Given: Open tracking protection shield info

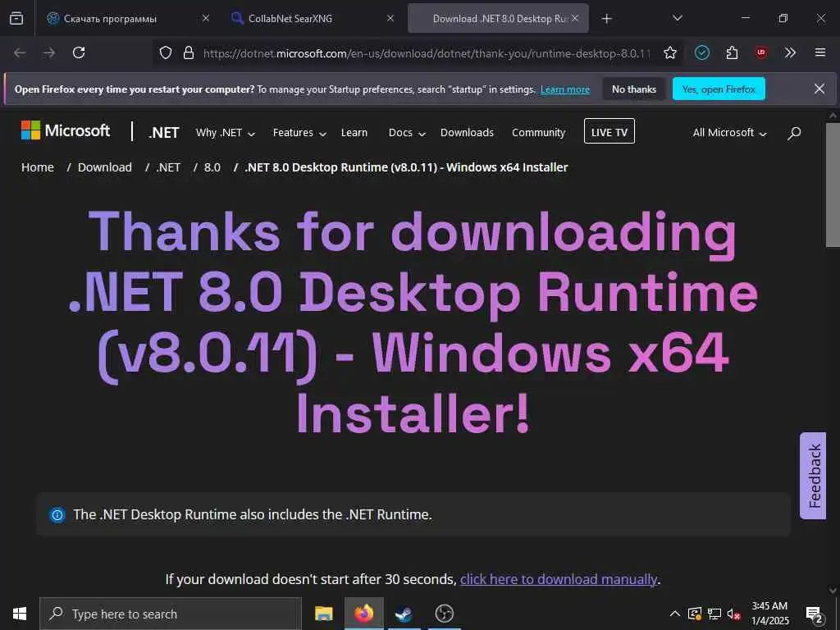Looking at the screenshot, I should tap(166, 52).
